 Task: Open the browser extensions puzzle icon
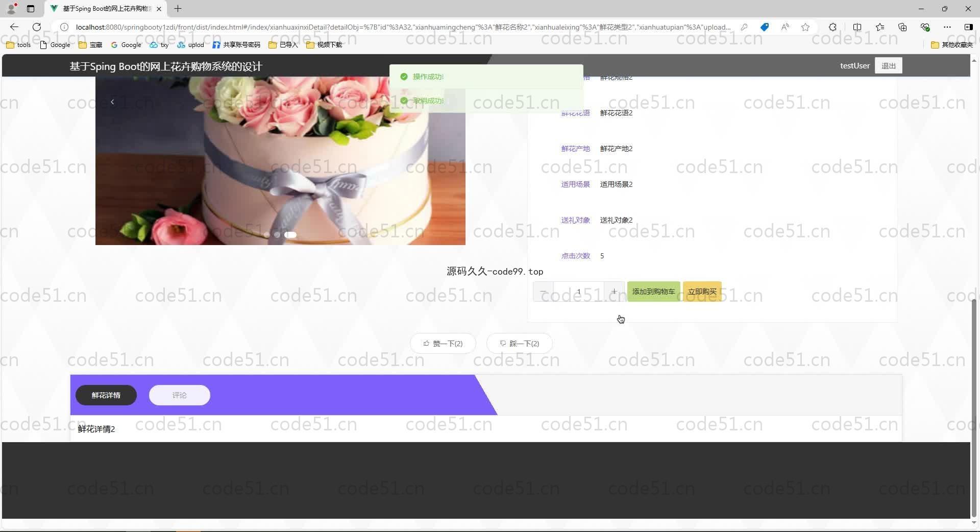pyautogui.click(x=832, y=27)
